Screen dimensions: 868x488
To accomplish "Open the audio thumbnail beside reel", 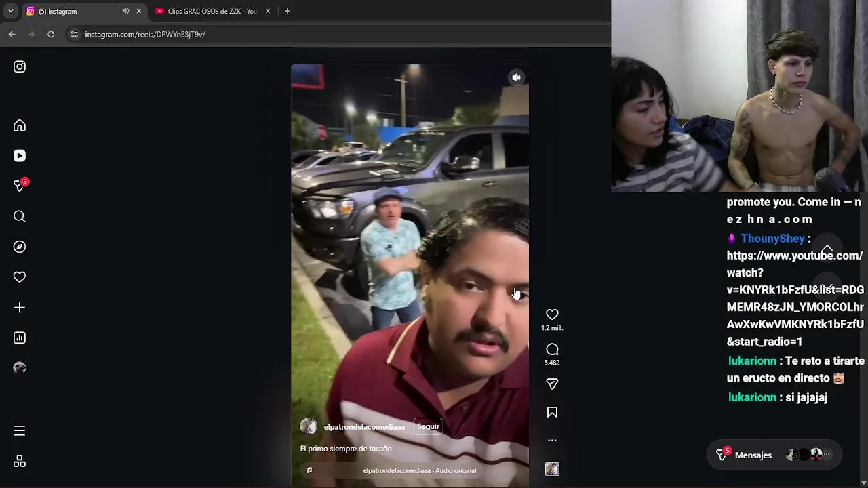I will (x=552, y=468).
